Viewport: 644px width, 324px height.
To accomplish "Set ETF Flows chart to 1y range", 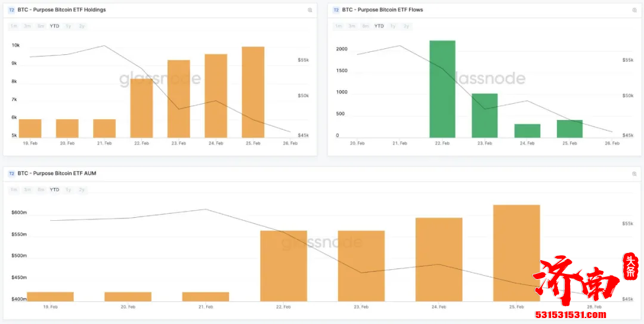I will point(393,26).
